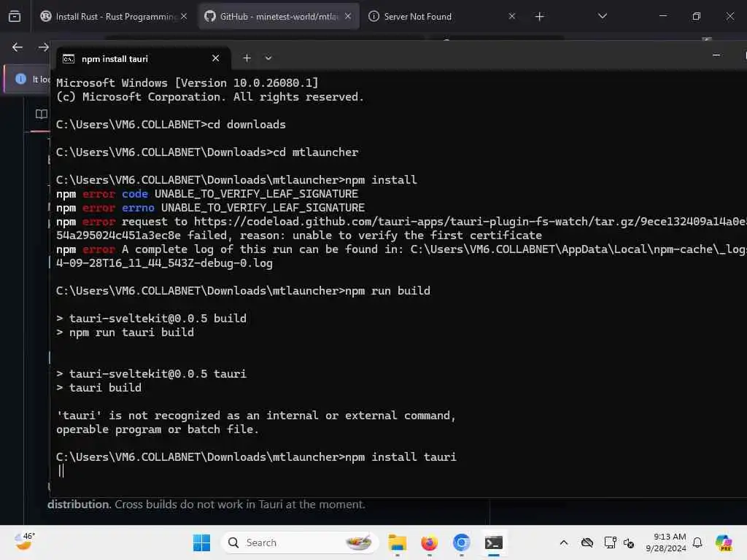
Task: Open the clock showing 9:13 AM
Action: (x=665, y=542)
